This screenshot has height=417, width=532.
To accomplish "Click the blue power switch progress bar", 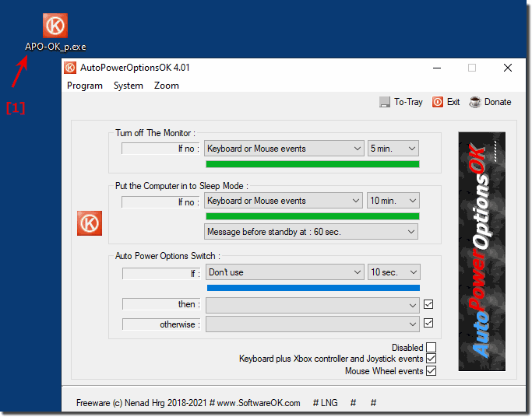I will pos(313,288).
